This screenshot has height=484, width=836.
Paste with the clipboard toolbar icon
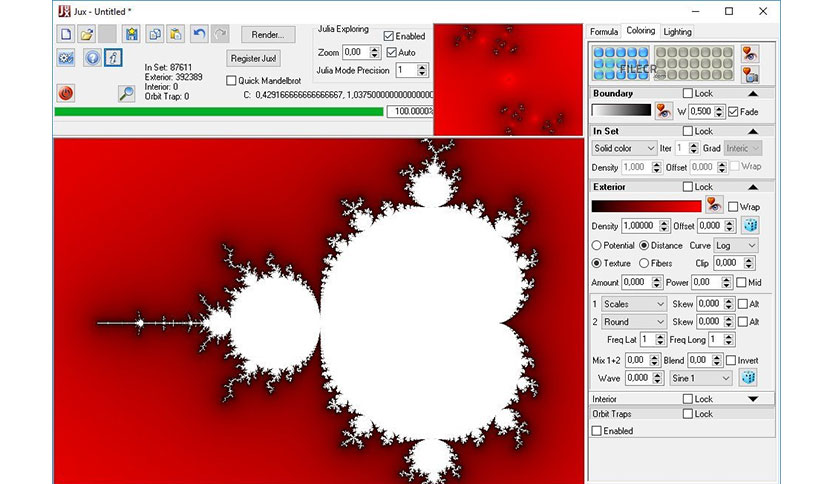point(175,35)
